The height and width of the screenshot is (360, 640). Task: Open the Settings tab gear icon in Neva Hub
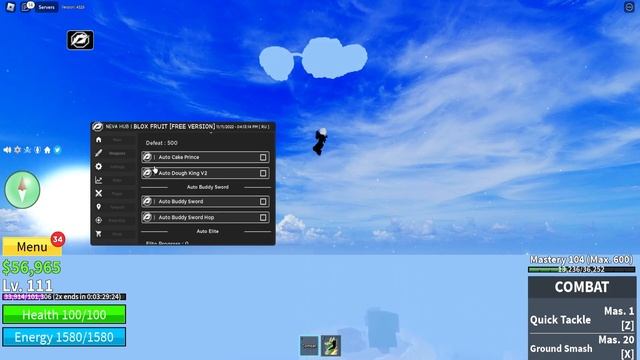tap(98, 167)
